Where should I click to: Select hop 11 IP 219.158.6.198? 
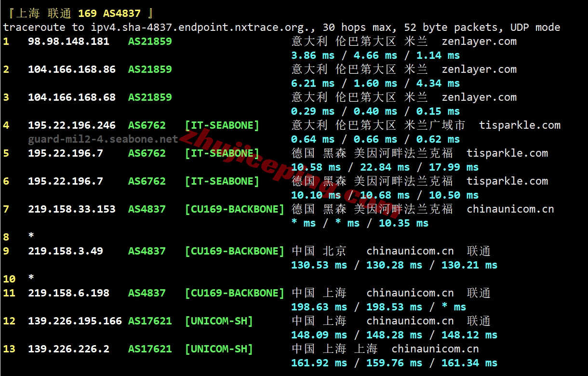pos(68,293)
